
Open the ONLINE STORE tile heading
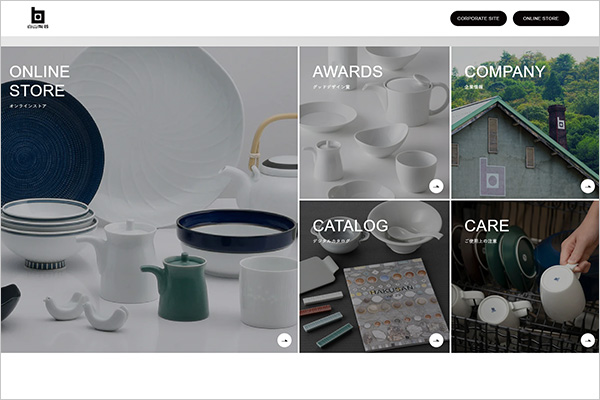(x=39, y=81)
